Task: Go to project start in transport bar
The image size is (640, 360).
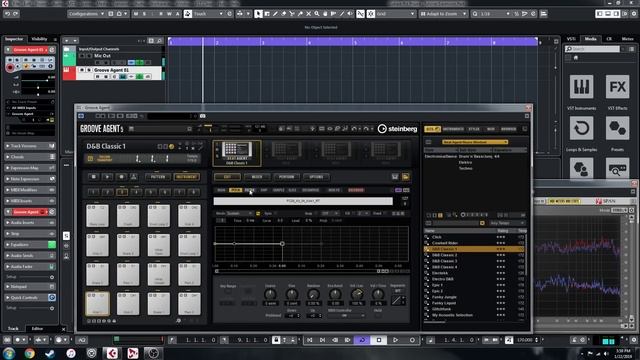Action: tap(309, 340)
